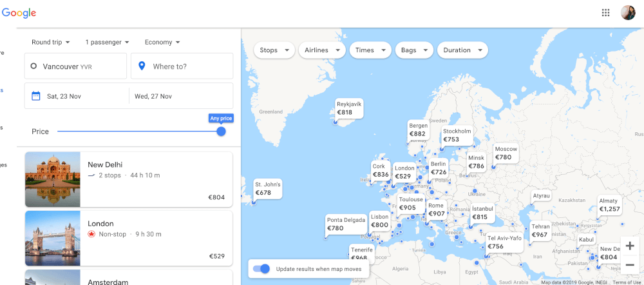This screenshot has height=285, width=644.
Task: Expand the Airlines filter
Action: (322, 50)
